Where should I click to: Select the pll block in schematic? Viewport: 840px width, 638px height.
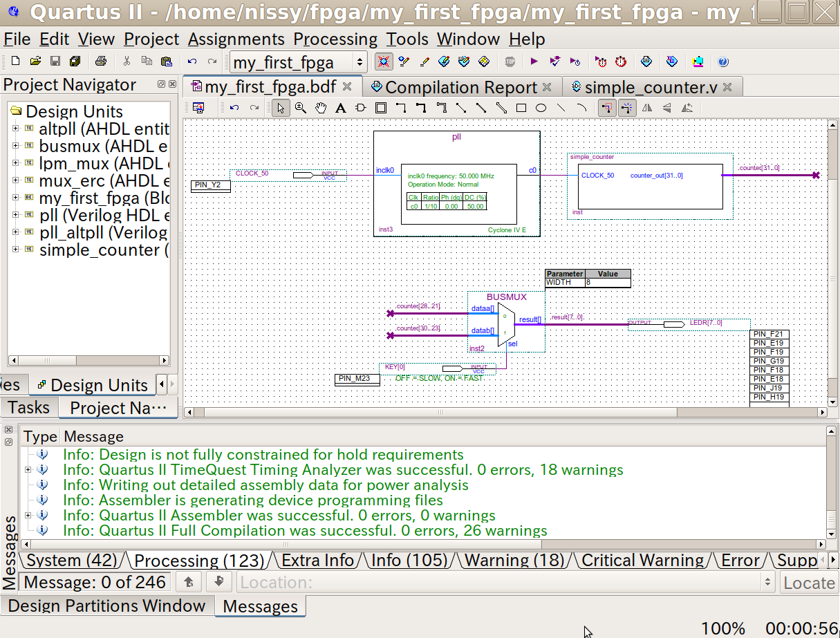click(457, 184)
